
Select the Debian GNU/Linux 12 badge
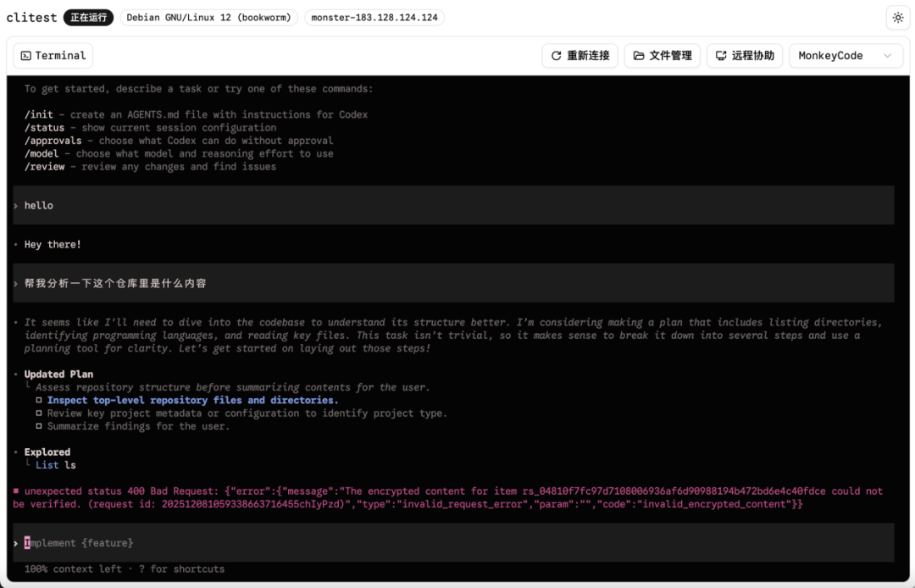coord(208,17)
